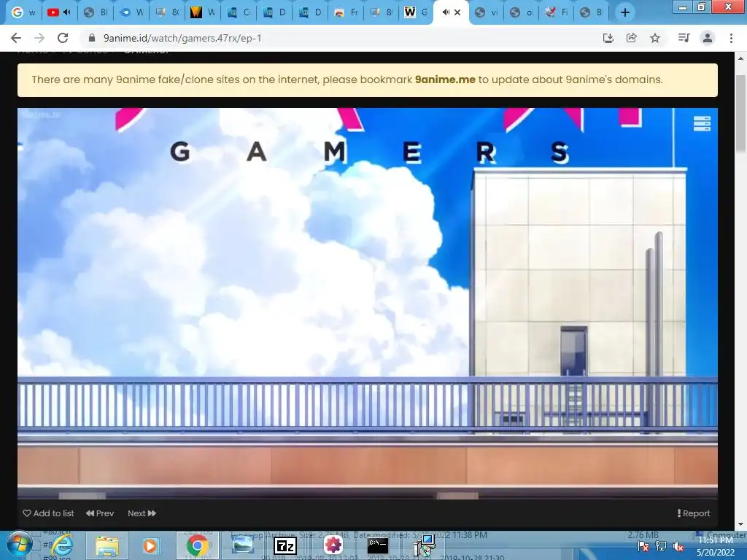The image size is (747, 560).
Task: Switch to the Google tab
Action: tap(23, 12)
